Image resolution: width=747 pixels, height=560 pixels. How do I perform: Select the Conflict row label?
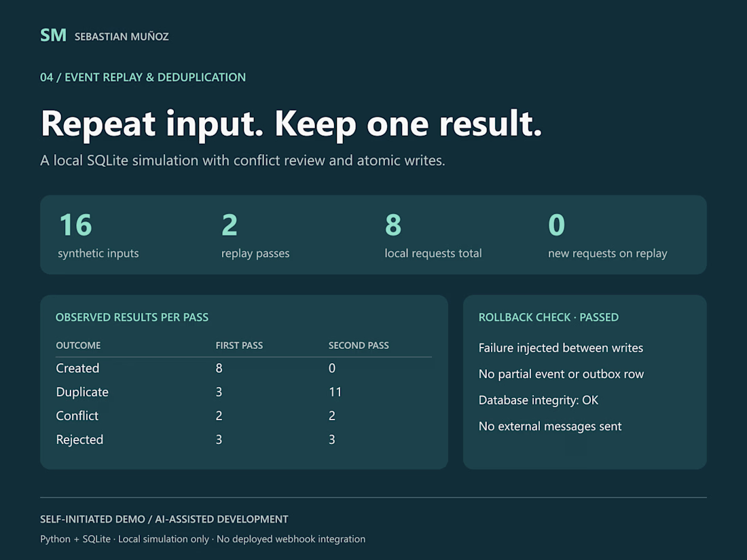(x=77, y=415)
